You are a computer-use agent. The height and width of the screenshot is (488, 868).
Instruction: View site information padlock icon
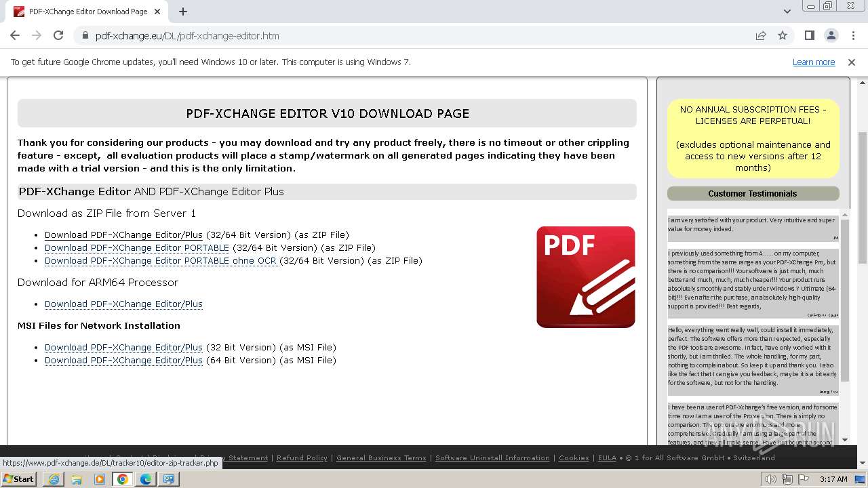(85, 35)
